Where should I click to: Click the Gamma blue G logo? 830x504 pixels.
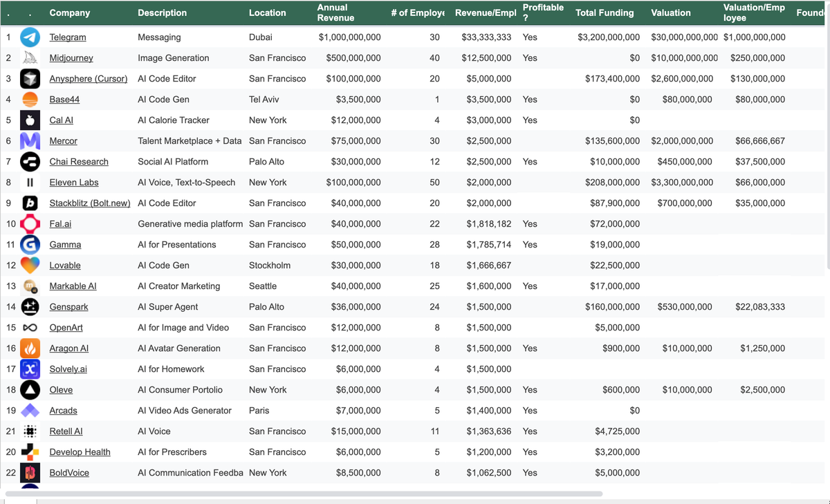pyautogui.click(x=30, y=245)
